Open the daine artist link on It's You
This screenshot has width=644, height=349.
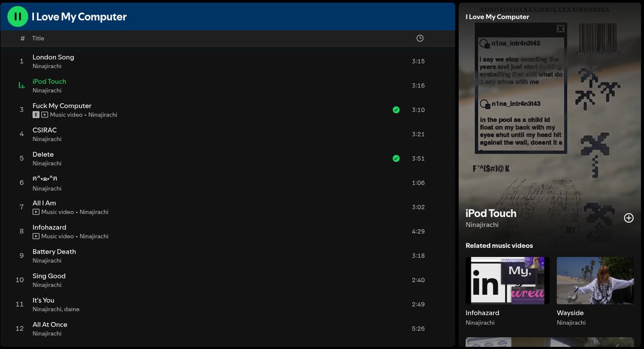pyautogui.click(x=72, y=309)
